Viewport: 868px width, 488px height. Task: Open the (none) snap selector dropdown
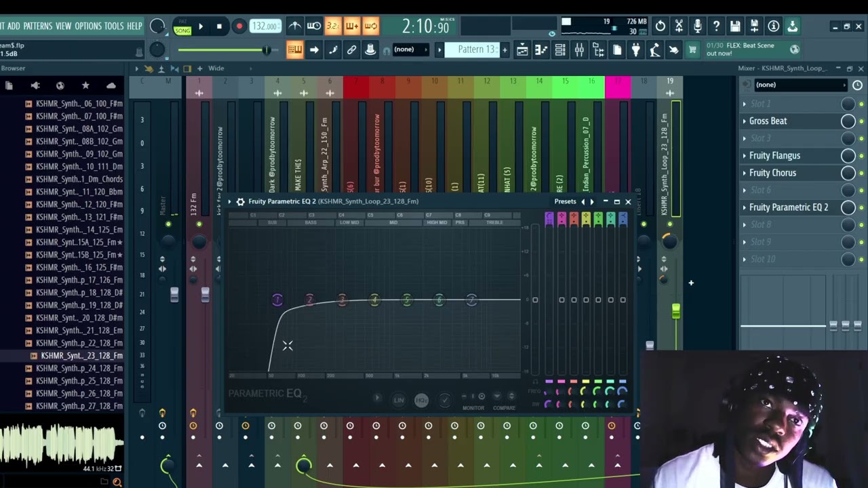[410, 49]
